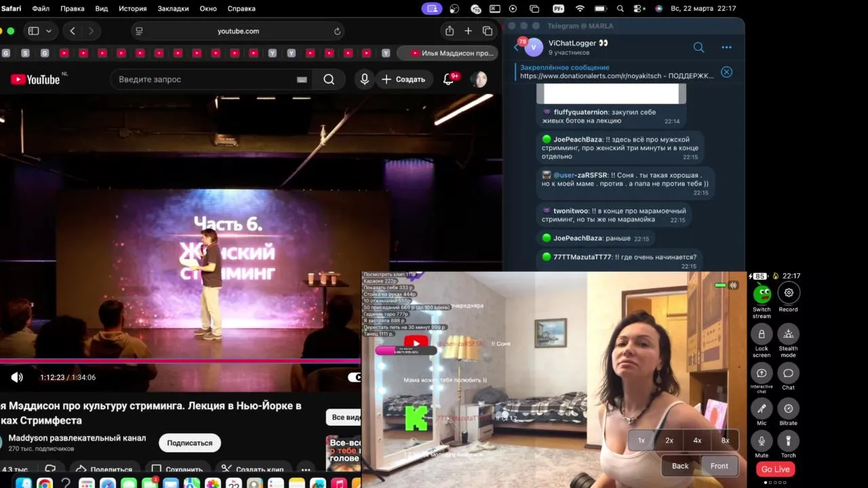Open Wi-Fi status in menu bar

tap(580, 9)
